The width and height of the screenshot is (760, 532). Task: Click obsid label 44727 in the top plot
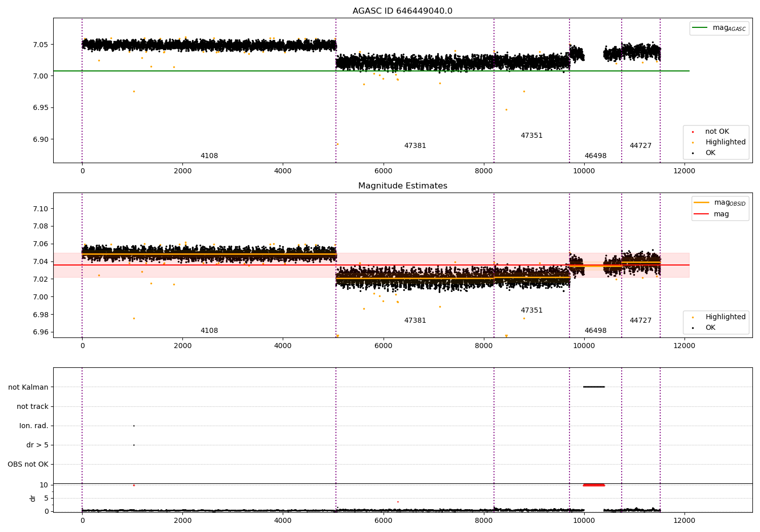(x=640, y=146)
